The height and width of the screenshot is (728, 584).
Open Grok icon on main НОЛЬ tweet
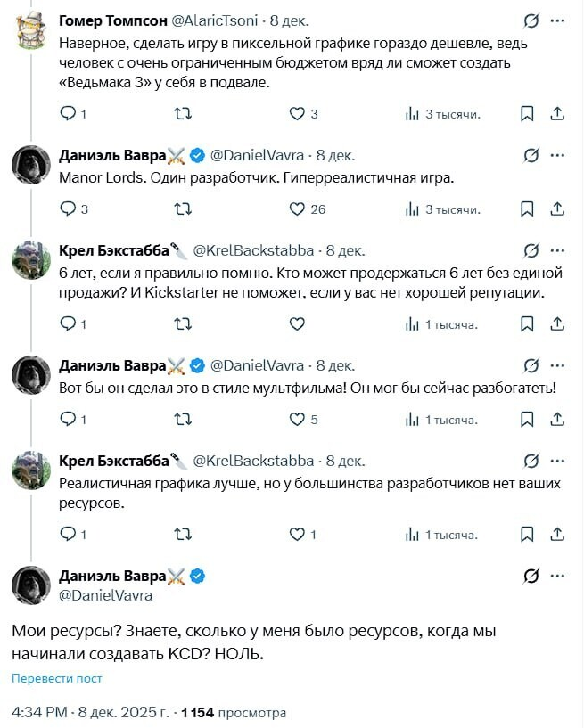(531, 576)
